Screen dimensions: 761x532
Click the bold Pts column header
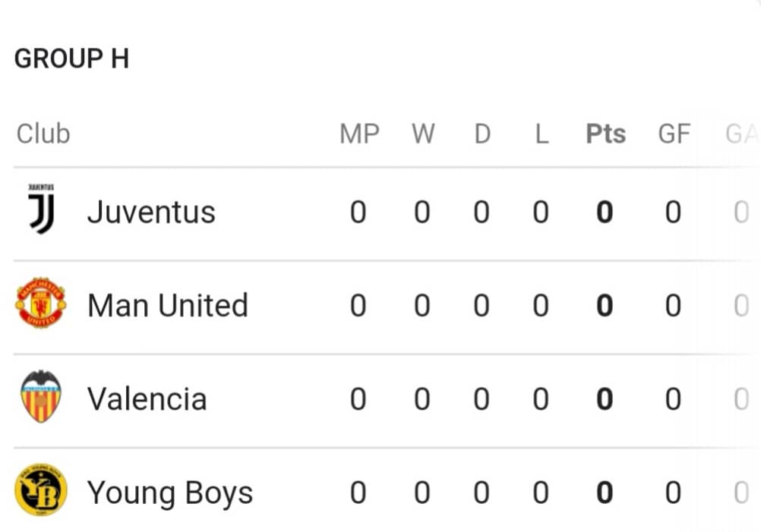(606, 134)
